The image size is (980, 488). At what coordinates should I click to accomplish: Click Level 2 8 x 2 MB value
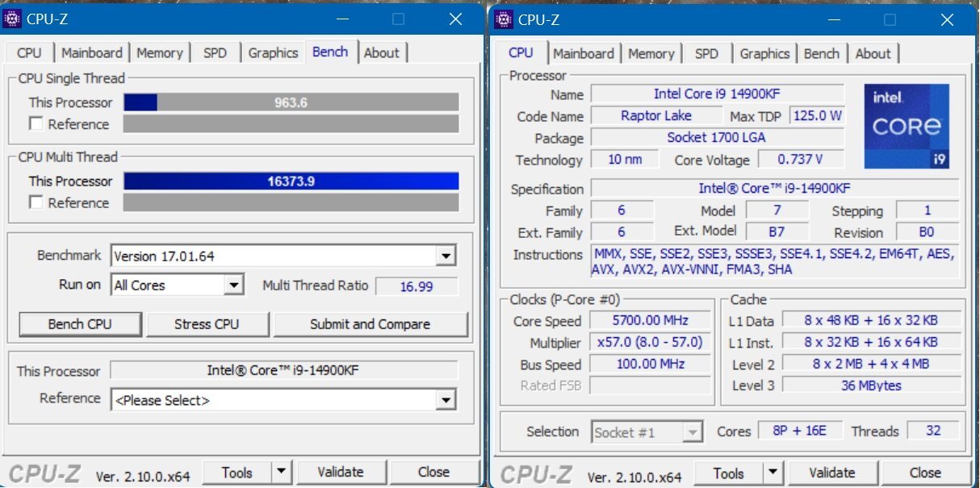coord(870,364)
